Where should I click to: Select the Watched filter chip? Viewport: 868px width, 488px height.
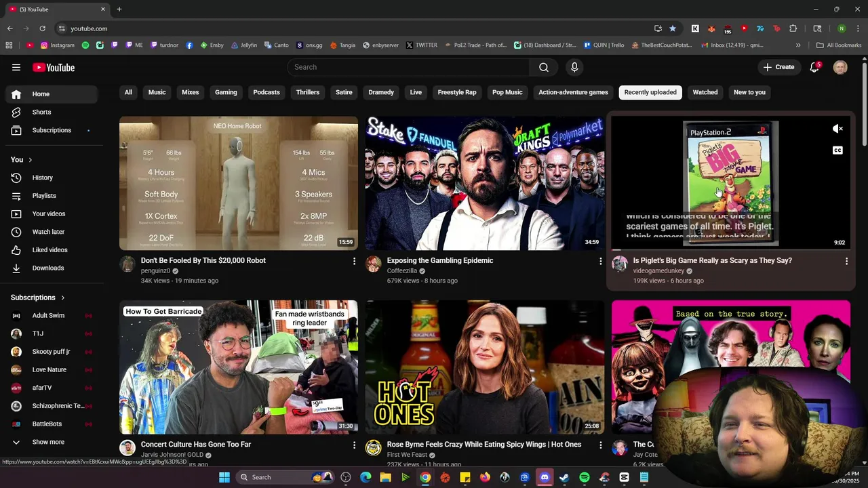pos(705,92)
